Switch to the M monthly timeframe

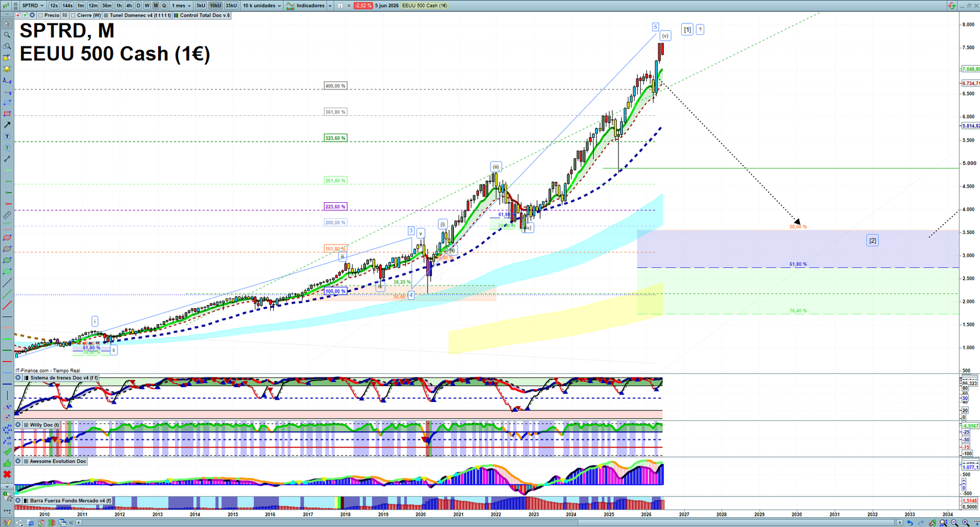coord(156,6)
